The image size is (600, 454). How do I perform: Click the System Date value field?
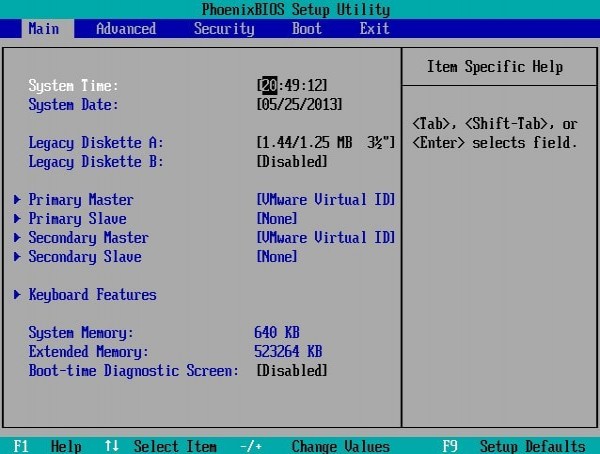pyautogui.click(x=299, y=105)
